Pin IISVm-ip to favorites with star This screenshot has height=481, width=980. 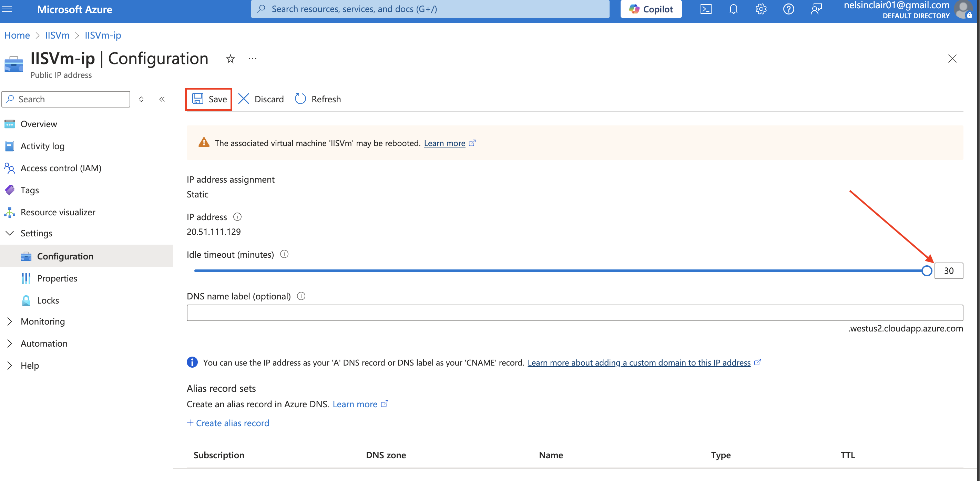click(230, 59)
